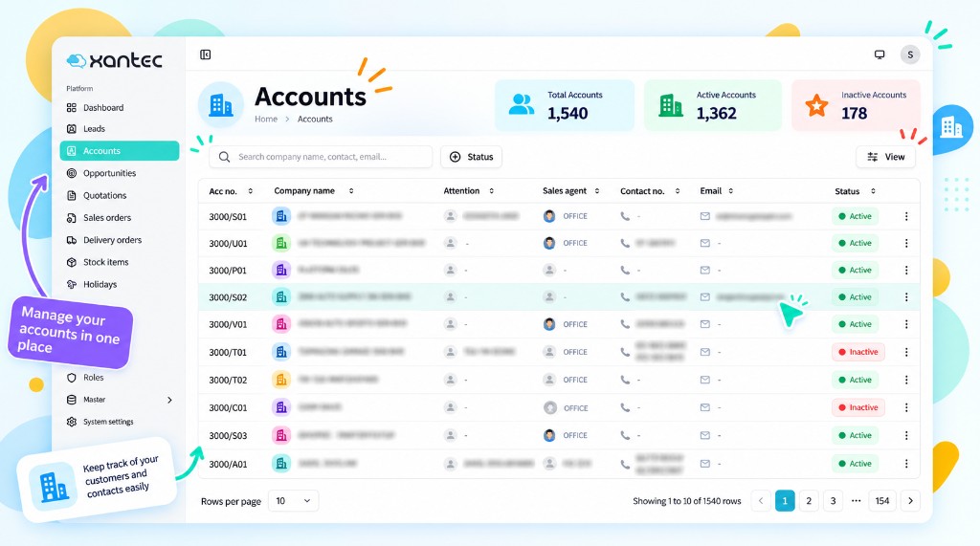
Task: Click the Xantec logo
Action: [x=115, y=60]
